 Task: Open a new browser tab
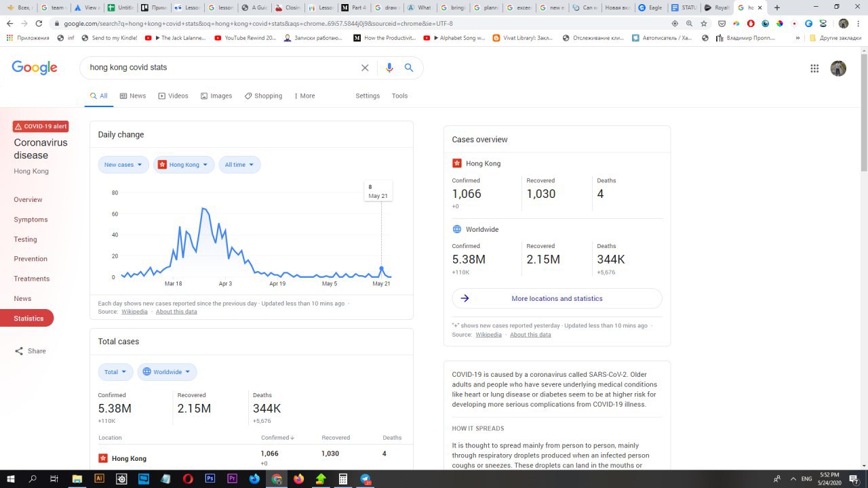tap(776, 7)
